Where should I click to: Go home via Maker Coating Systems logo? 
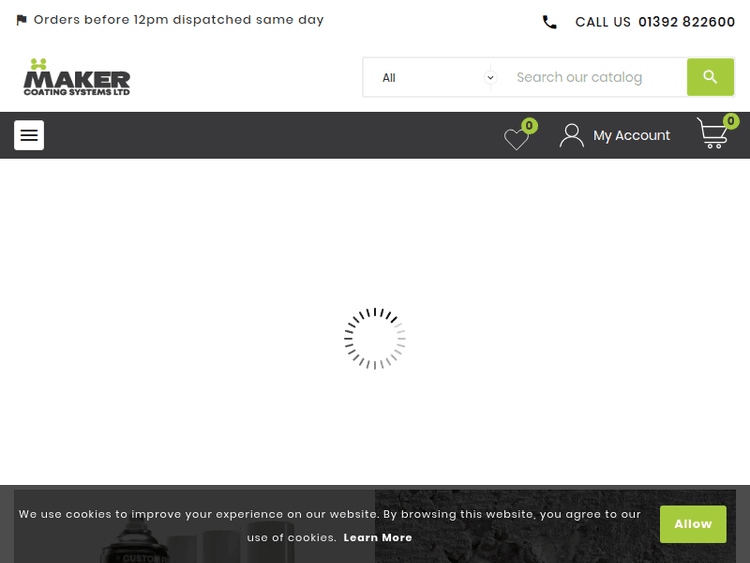(x=77, y=77)
